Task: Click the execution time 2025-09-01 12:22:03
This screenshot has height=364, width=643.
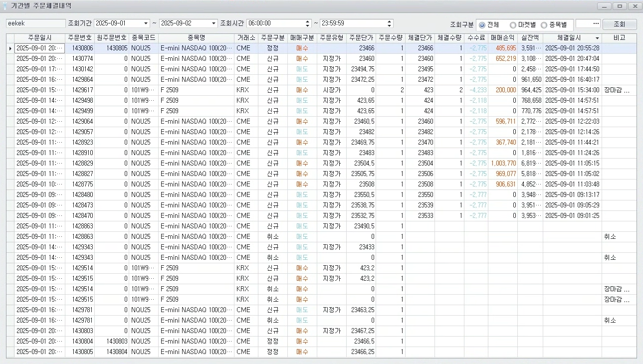Action: (x=572, y=122)
